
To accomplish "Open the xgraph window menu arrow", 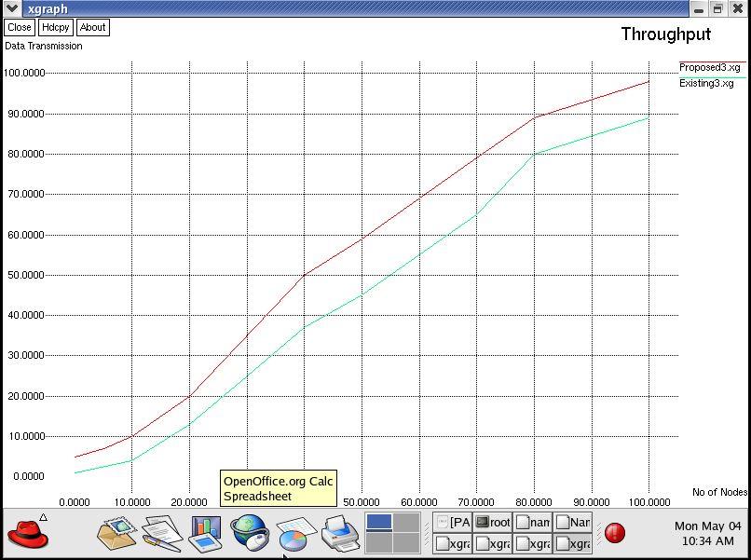I will (9, 8).
